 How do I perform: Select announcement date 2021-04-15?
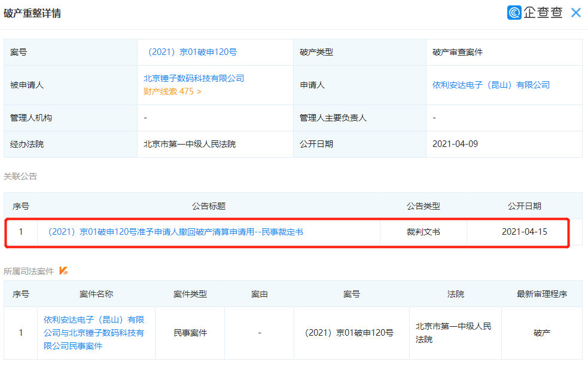click(x=524, y=232)
